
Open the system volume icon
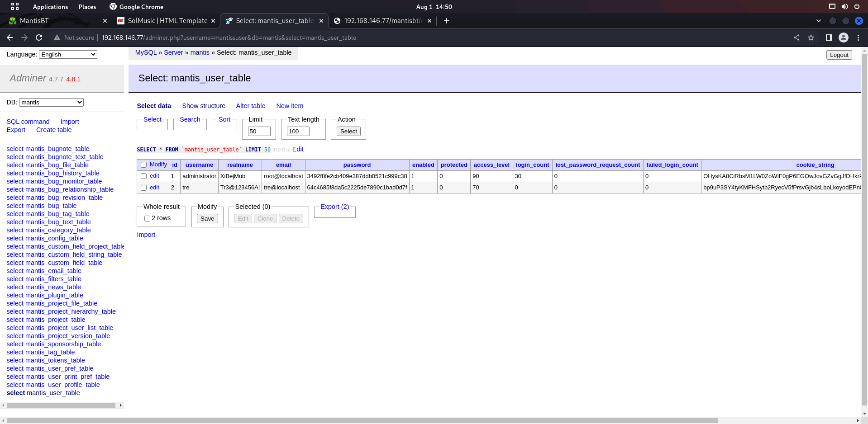[844, 6]
